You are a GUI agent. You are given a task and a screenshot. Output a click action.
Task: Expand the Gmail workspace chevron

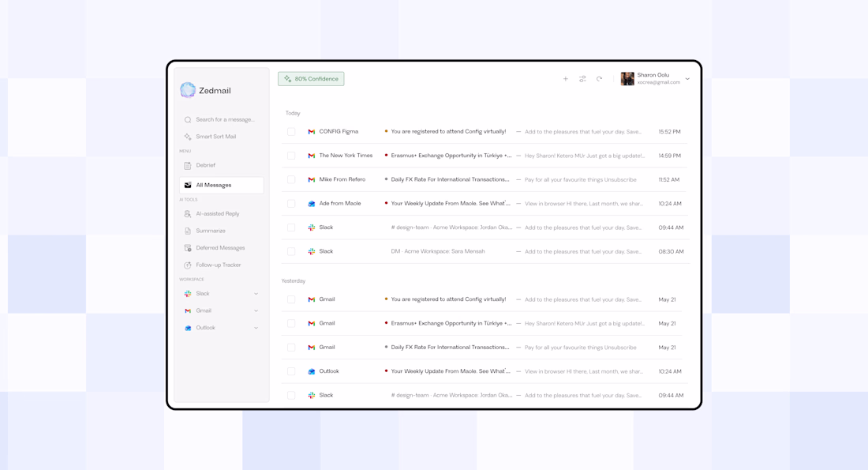pyautogui.click(x=256, y=311)
